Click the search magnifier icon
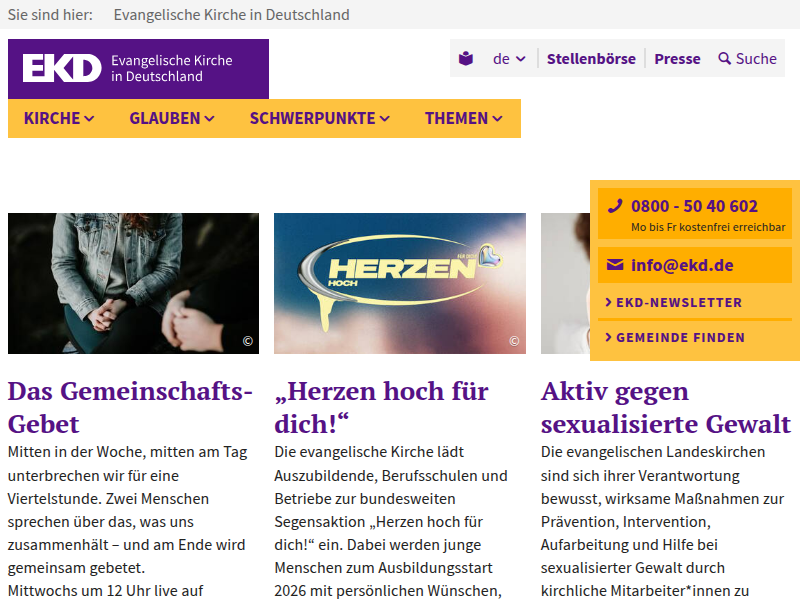 tap(724, 59)
